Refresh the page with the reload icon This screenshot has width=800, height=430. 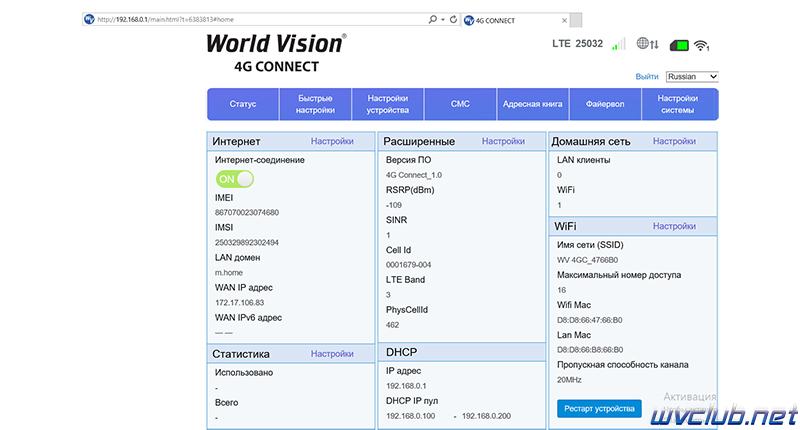[453, 19]
